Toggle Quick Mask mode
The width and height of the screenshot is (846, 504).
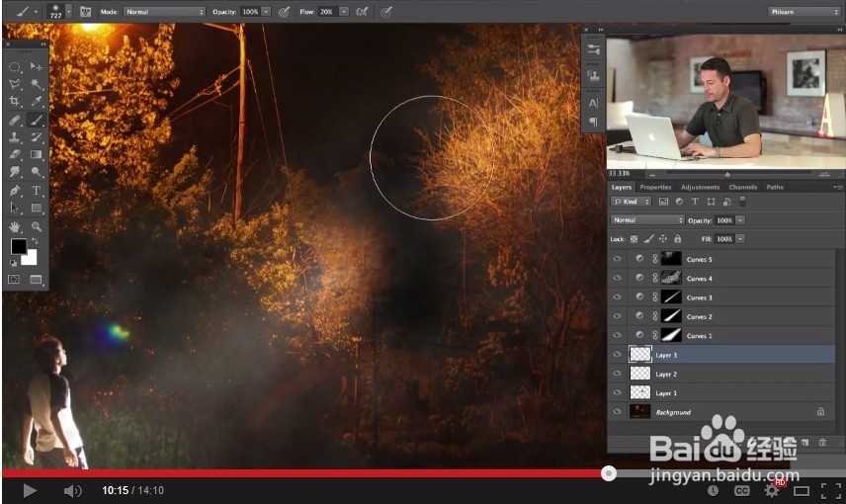(14, 279)
